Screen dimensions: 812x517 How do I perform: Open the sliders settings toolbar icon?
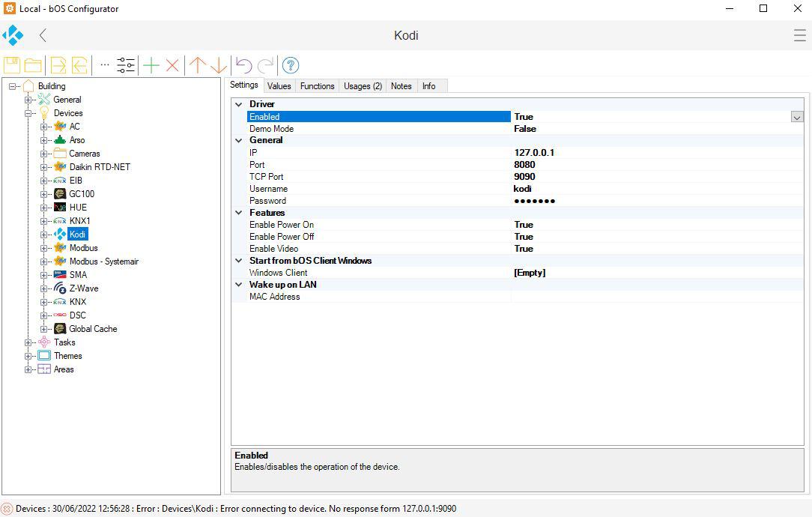(126, 65)
